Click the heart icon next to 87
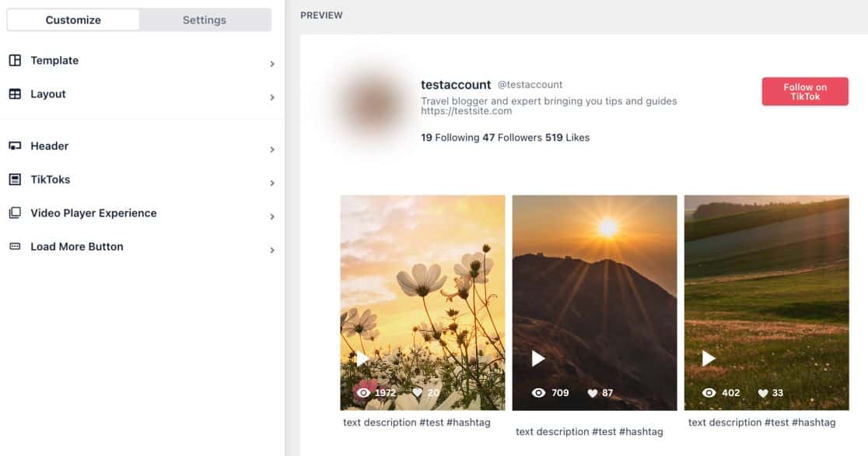 point(593,393)
